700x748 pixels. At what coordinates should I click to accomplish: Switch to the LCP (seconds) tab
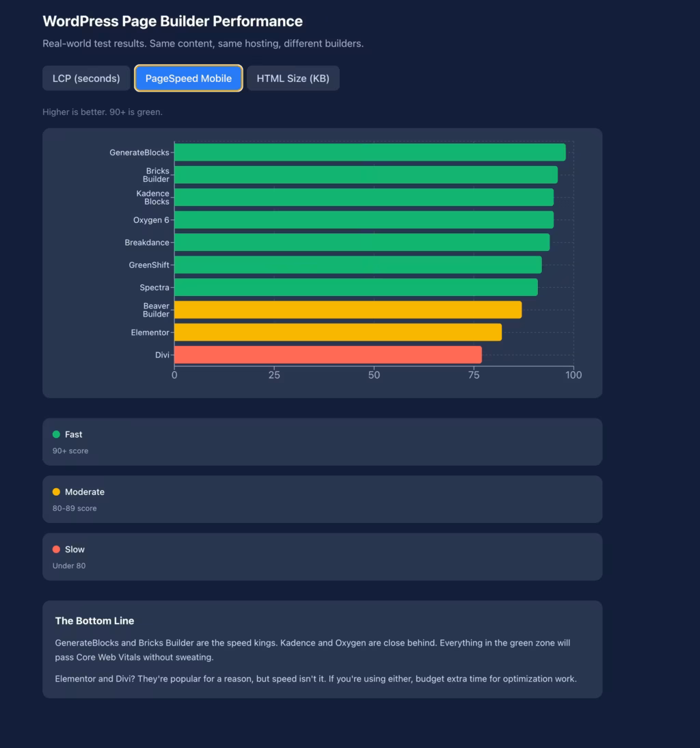pos(86,78)
